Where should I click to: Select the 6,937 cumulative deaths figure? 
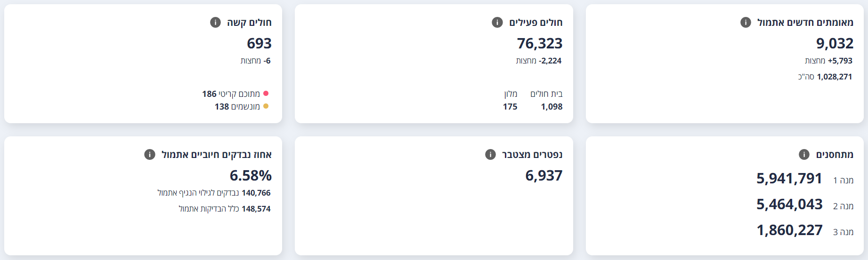click(x=544, y=175)
